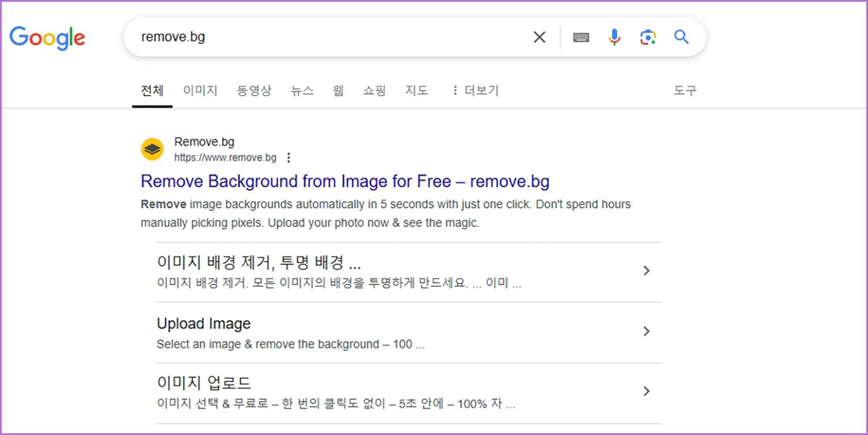The image size is (868, 435).
Task: Start voice search with the microphone
Action: click(614, 38)
